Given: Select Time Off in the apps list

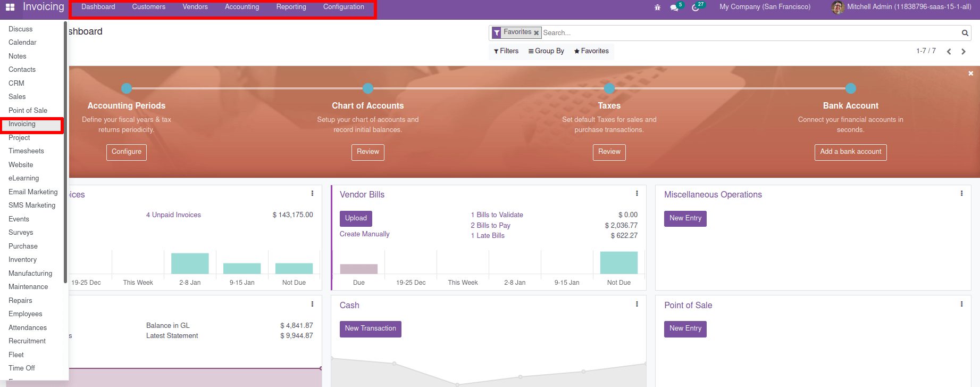Looking at the screenshot, I should 22,368.
